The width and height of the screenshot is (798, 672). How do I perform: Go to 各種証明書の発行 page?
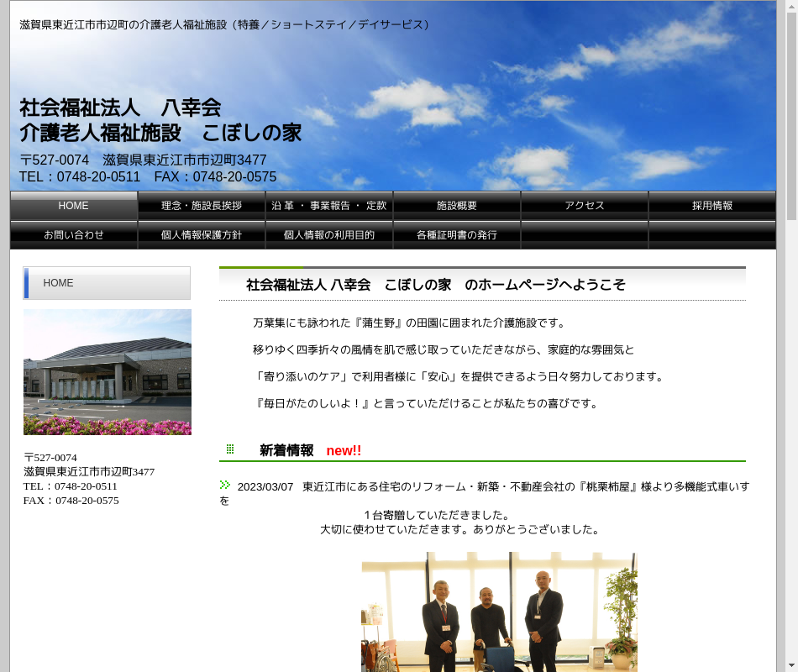tap(457, 235)
